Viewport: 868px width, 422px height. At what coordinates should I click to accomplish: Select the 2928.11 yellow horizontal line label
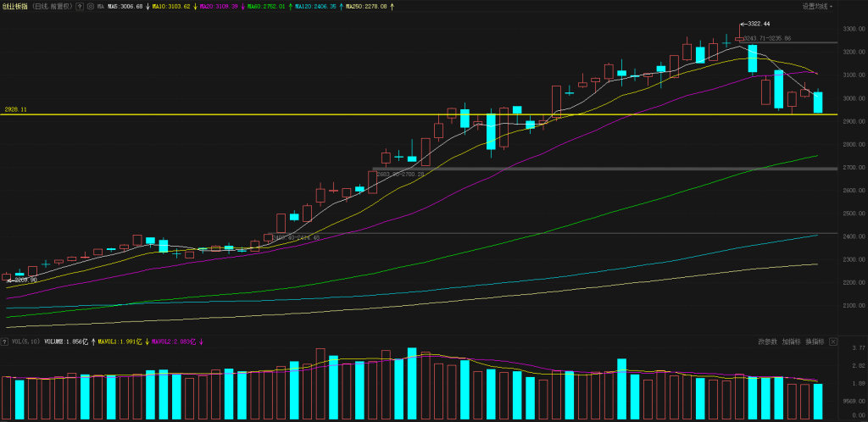(x=16, y=109)
